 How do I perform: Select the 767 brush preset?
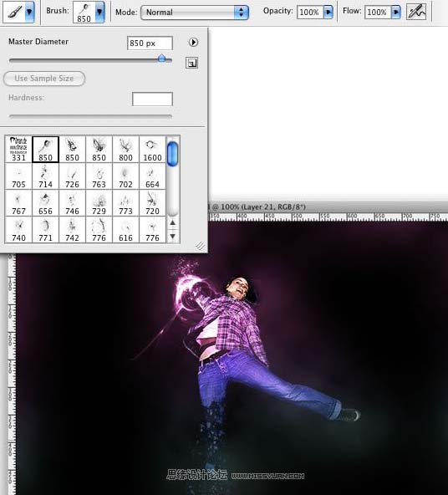click(x=18, y=203)
